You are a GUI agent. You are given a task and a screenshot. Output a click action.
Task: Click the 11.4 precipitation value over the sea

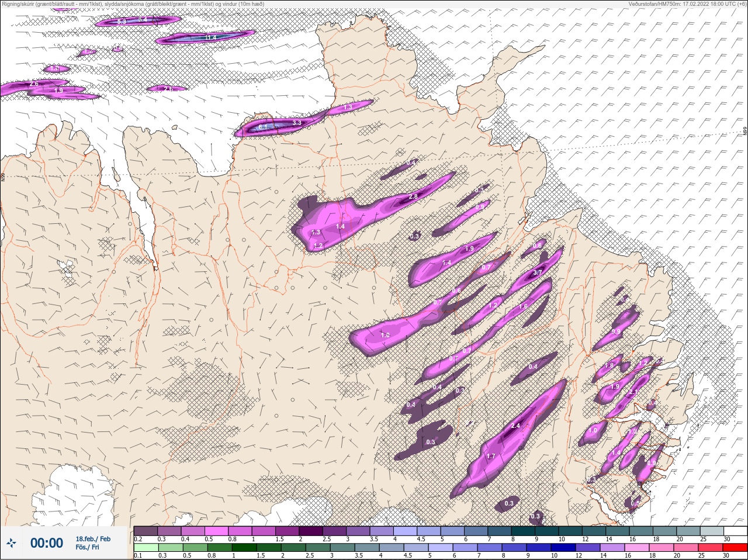(x=211, y=37)
